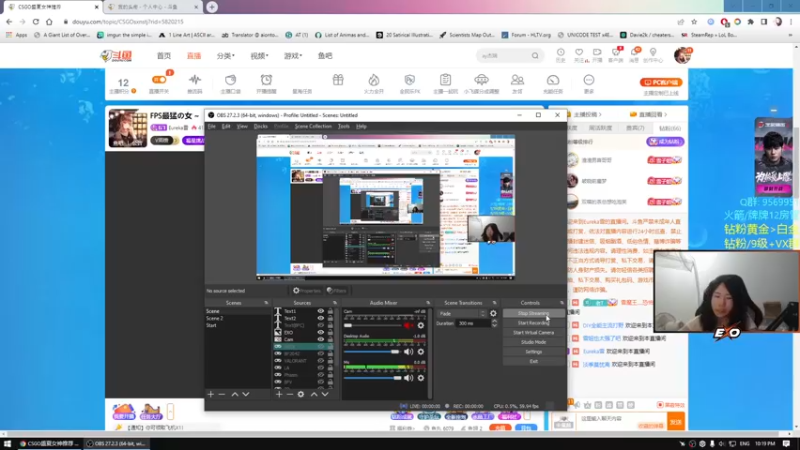Toggle the Douyu live broadcast switch

159,80
